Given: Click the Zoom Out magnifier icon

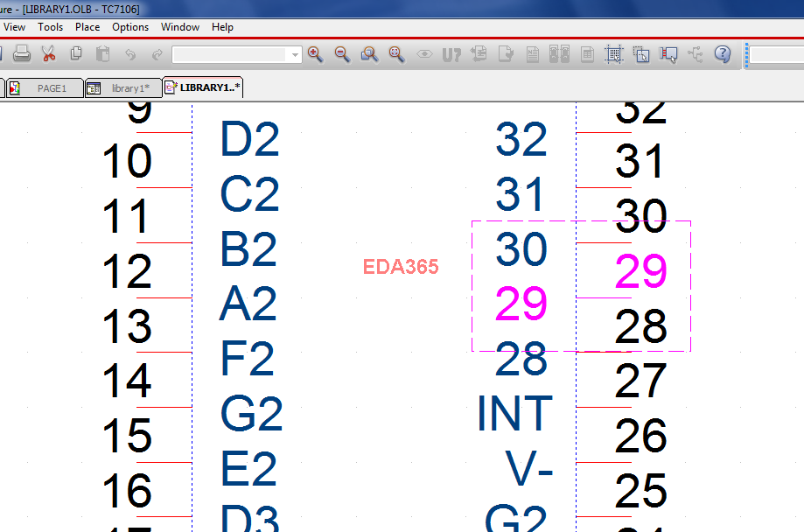Looking at the screenshot, I should pyautogui.click(x=342, y=54).
